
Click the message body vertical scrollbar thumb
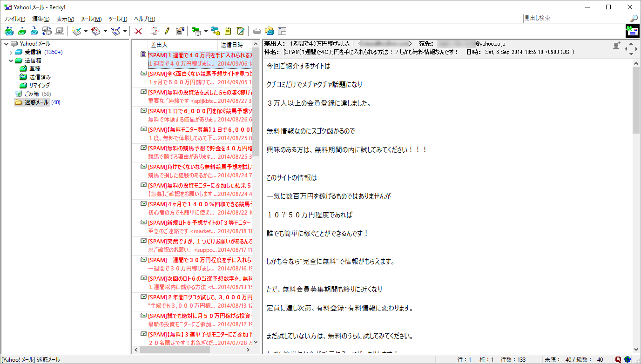pos(636,100)
